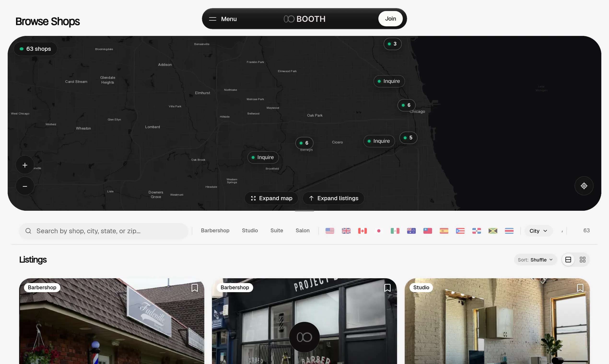Screen dimensions: 609x364
Task: Filter by Puerto Rico flag
Action: [x=460, y=231]
